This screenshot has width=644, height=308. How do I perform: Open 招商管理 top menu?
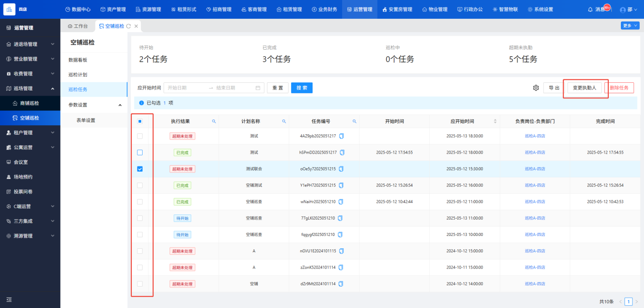[219, 9]
